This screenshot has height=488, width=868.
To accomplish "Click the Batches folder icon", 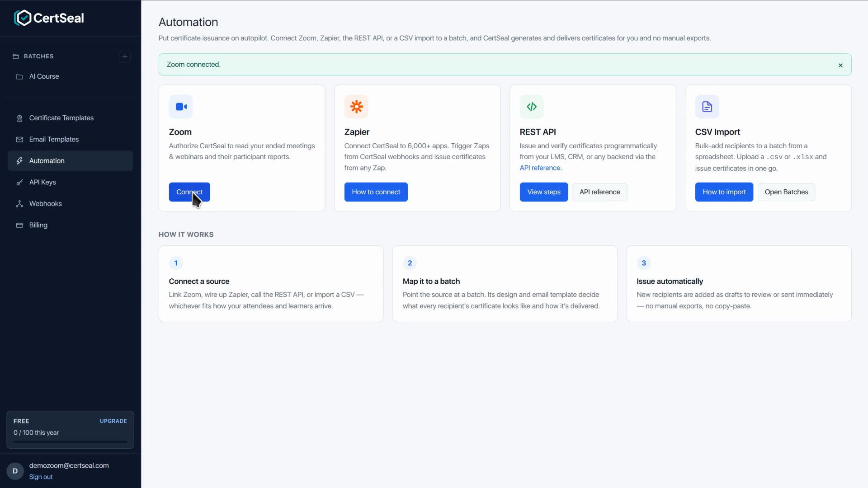I will pyautogui.click(x=16, y=56).
